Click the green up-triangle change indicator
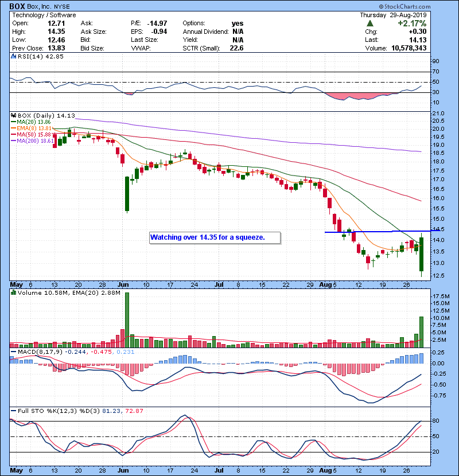The width and height of the screenshot is (459, 476). [369, 24]
